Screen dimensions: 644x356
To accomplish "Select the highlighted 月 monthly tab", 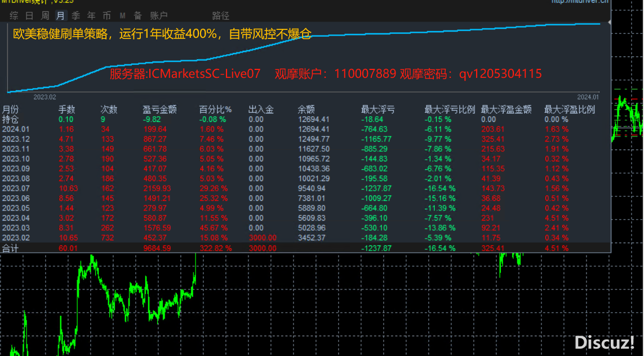I will click(60, 16).
